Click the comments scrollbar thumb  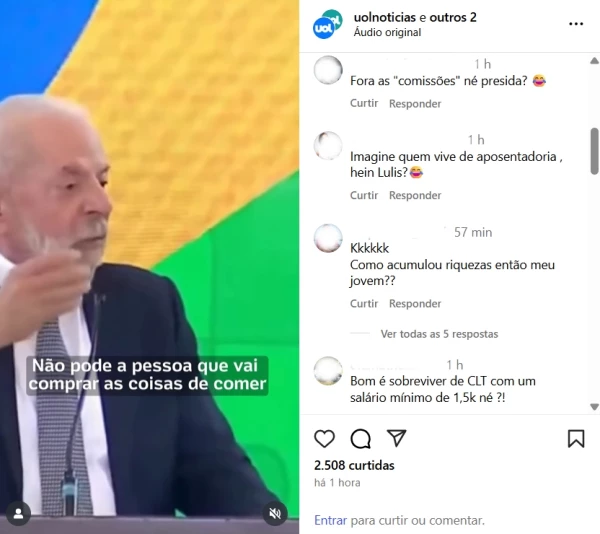tap(594, 151)
